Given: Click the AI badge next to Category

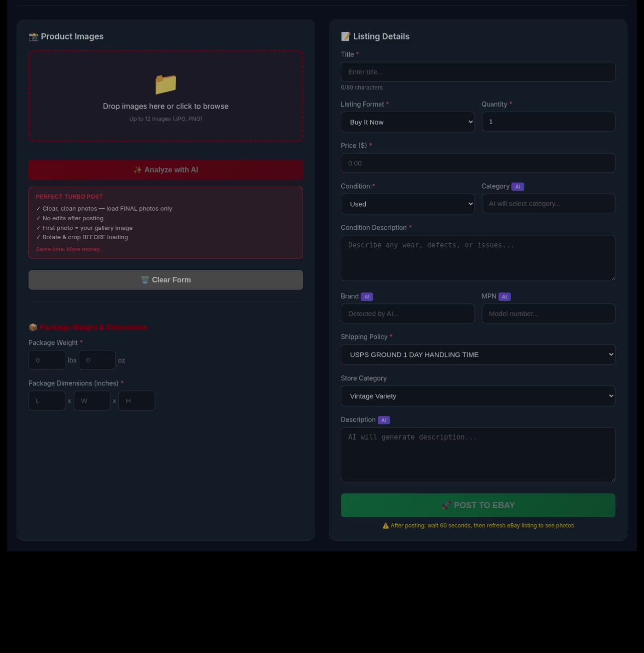Looking at the screenshot, I should coord(517,187).
